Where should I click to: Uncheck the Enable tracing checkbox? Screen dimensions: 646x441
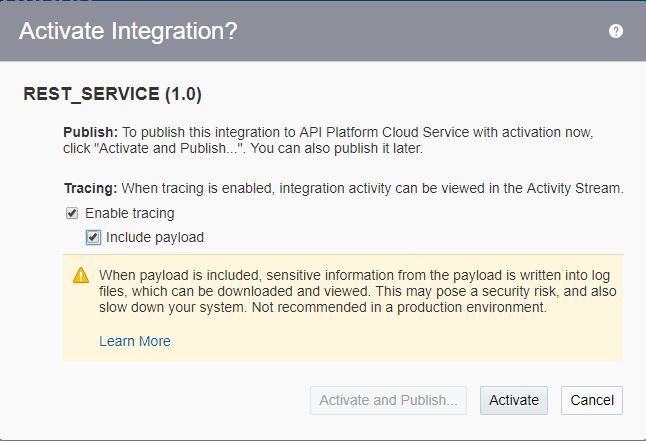72,213
